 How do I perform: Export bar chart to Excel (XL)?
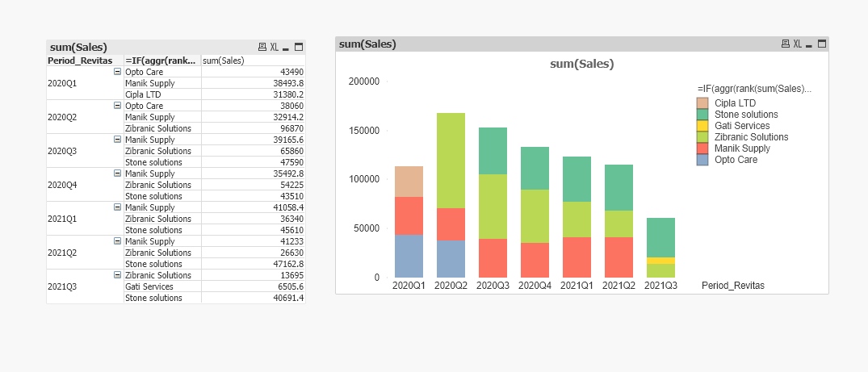point(797,44)
